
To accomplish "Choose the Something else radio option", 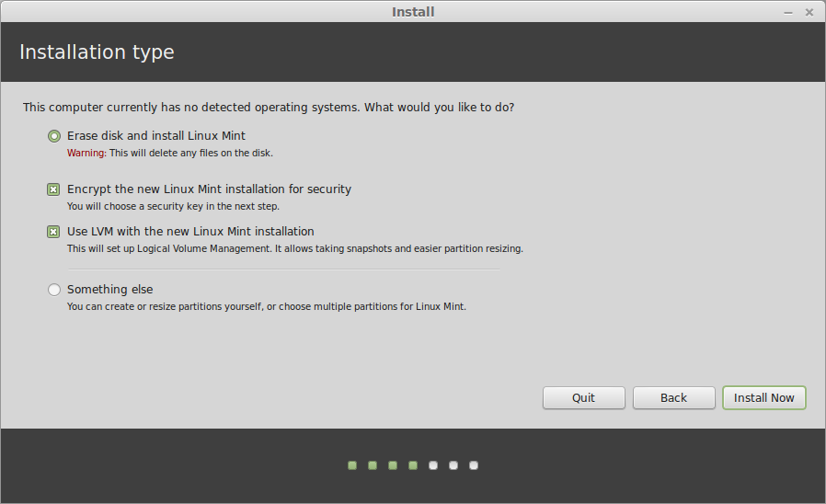I will 53,290.
